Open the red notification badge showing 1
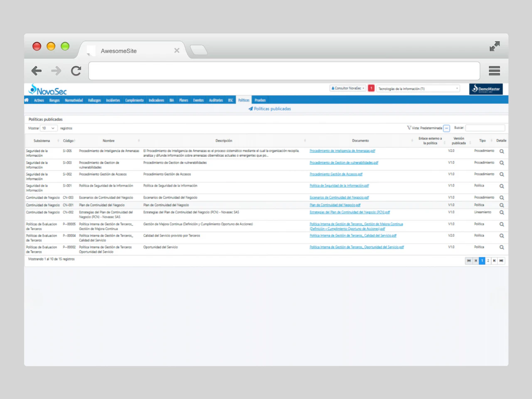The height and width of the screenshot is (399, 532). [x=371, y=88]
